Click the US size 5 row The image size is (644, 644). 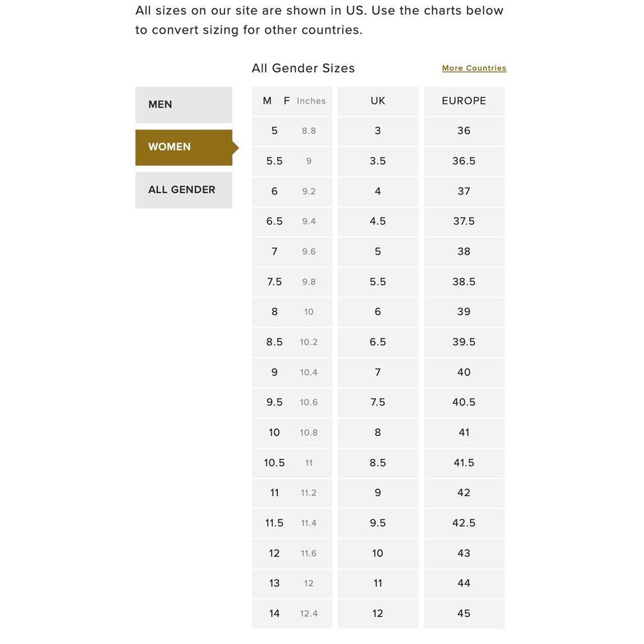pyautogui.click(x=274, y=131)
